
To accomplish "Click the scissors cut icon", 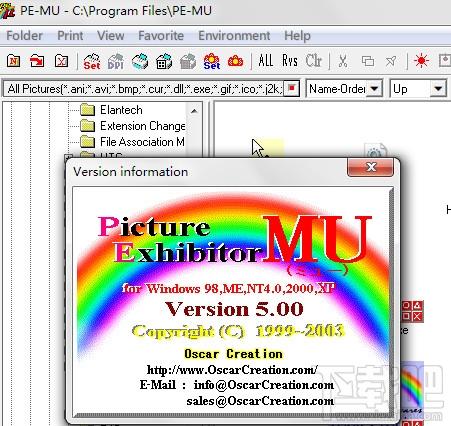I will tap(343, 61).
